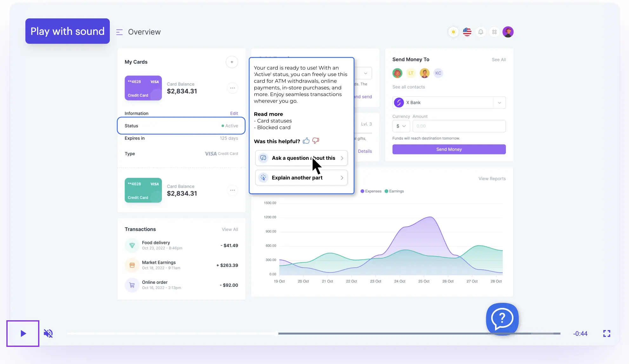Toggle play on the video player
Viewport: 629px width, 364px height.
23,334
